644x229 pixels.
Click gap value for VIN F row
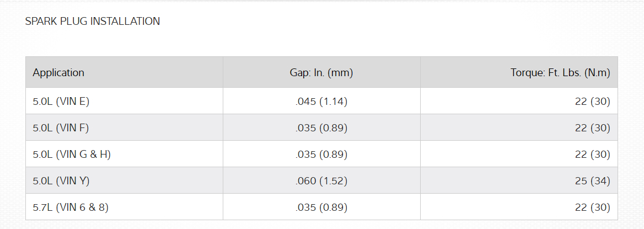point(321,128)
